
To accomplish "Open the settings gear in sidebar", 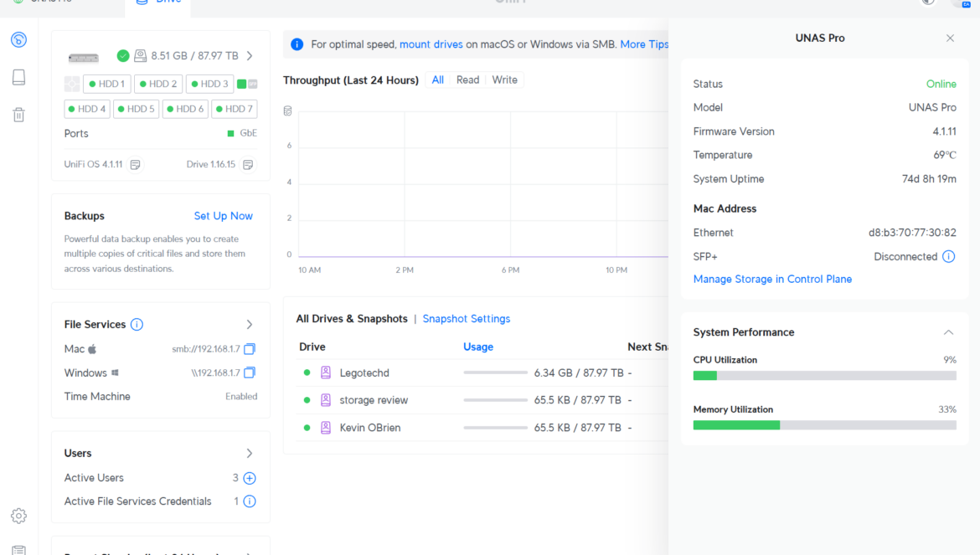I will click(18, 516).
